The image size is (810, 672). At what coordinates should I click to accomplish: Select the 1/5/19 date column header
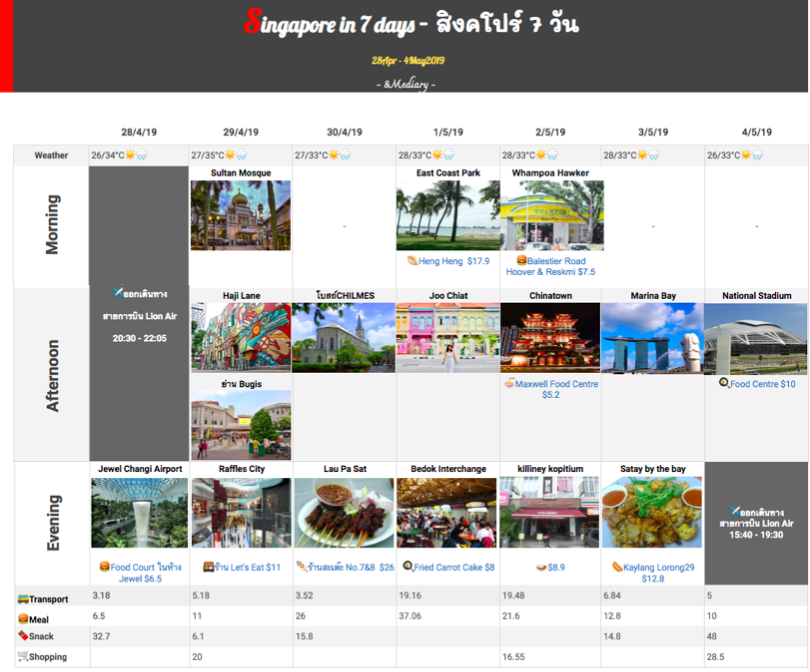pos(447,132)
